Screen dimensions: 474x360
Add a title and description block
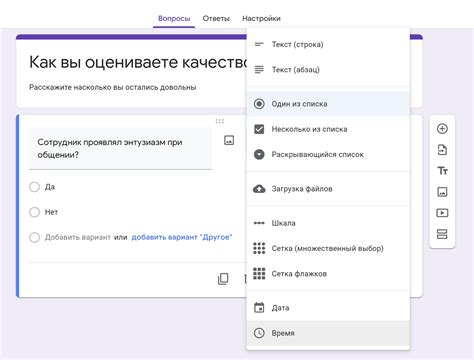(x=442, y=171)
